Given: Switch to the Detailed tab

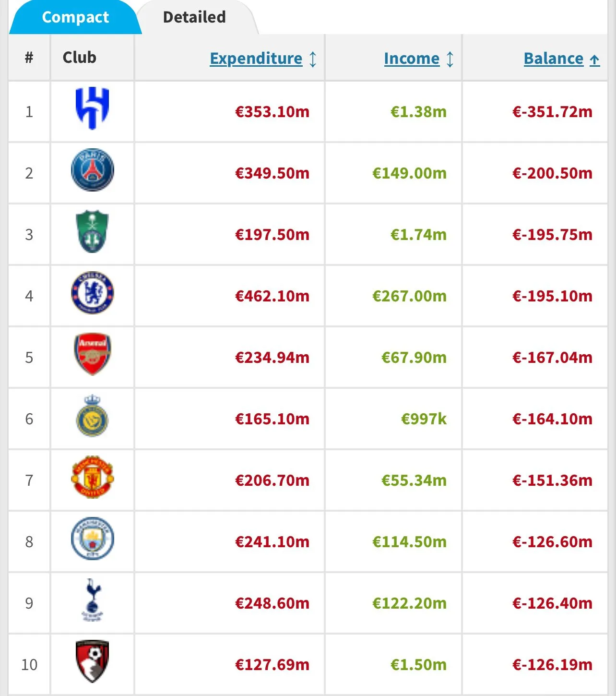Looking at the screenshot, I should (194, 17).
